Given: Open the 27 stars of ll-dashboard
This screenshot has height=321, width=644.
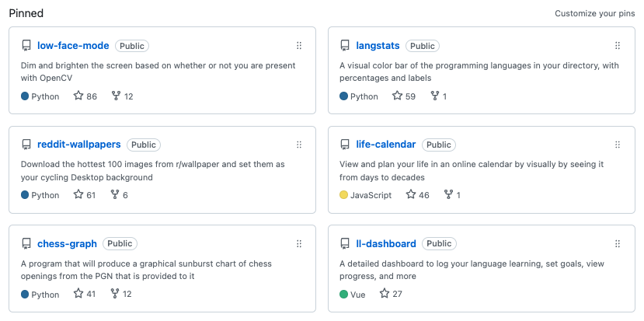Looking at the screenshot, I should point(391,294).
